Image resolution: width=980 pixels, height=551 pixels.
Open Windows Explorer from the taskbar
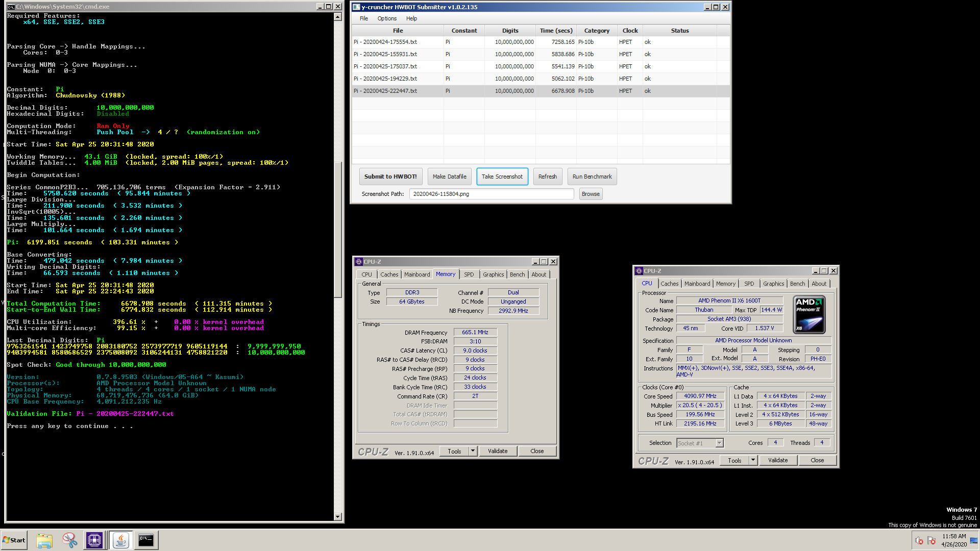point(44,540)
